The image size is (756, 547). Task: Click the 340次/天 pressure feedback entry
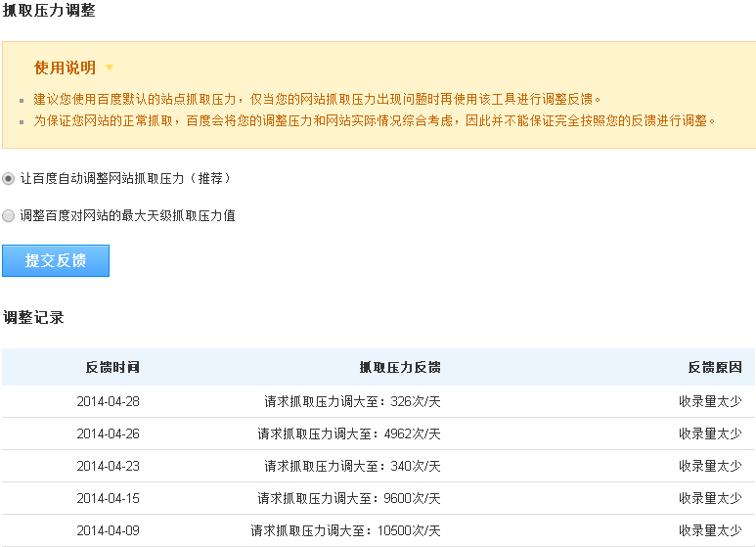coord(352,466)
